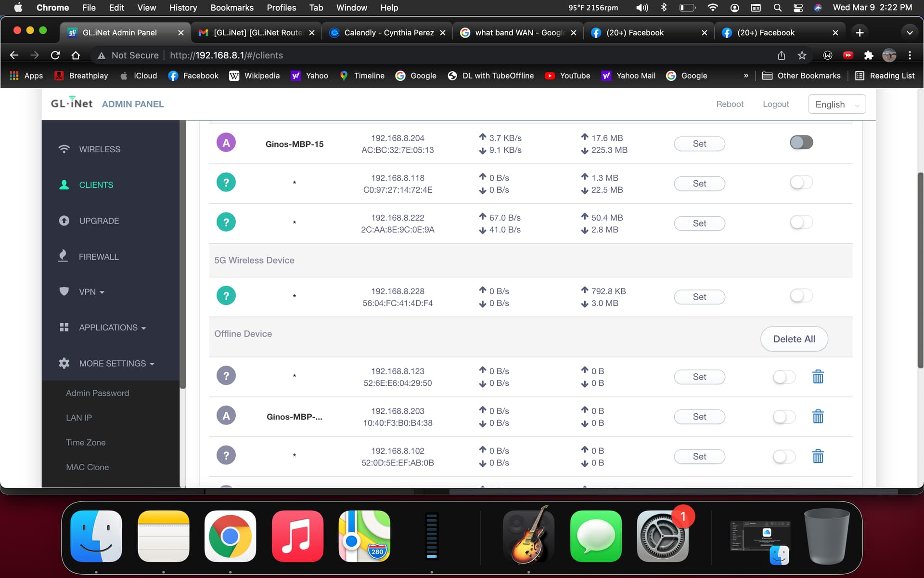Click the Wireless wifi icon in sidebar
This screenshot has width=924, height=578.
(64, 149)
